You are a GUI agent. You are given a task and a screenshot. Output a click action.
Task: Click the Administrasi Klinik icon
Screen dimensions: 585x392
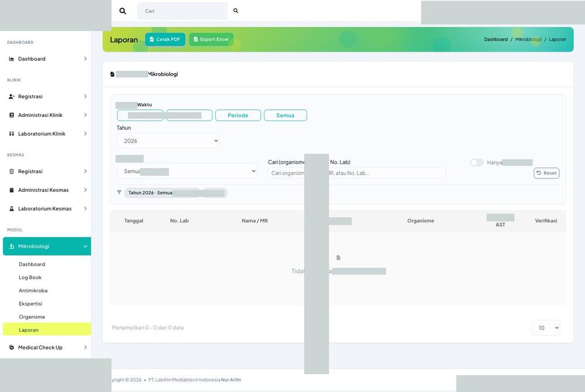coord(12,115)
